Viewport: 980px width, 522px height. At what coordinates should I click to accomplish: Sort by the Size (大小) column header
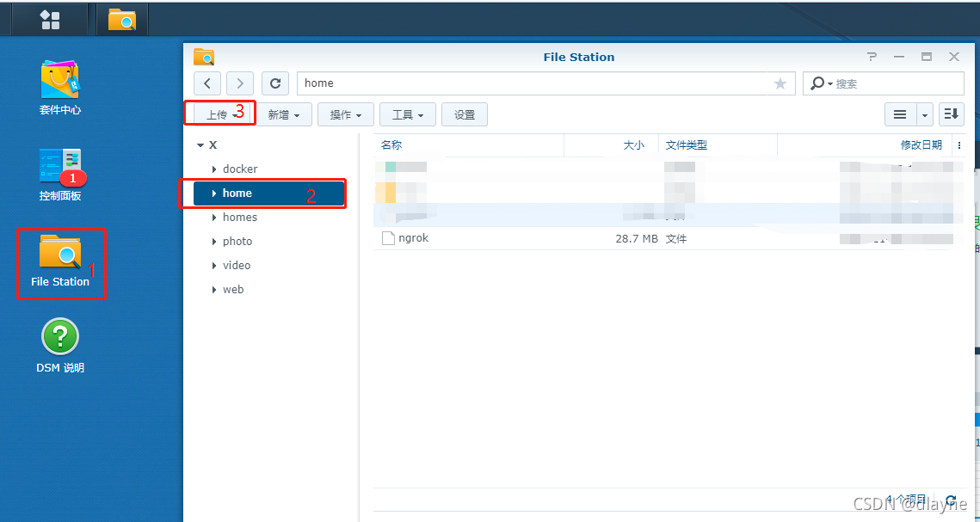(x=611, y=144)
